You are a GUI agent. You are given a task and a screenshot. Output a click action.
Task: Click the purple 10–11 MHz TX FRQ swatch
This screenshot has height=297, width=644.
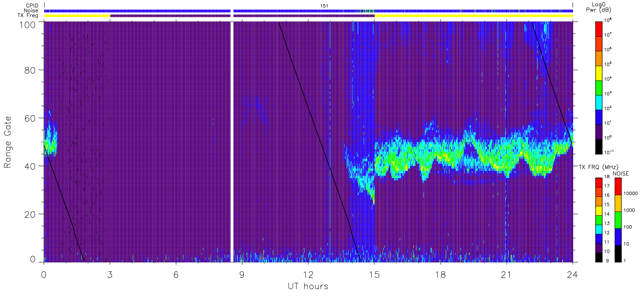599,247
